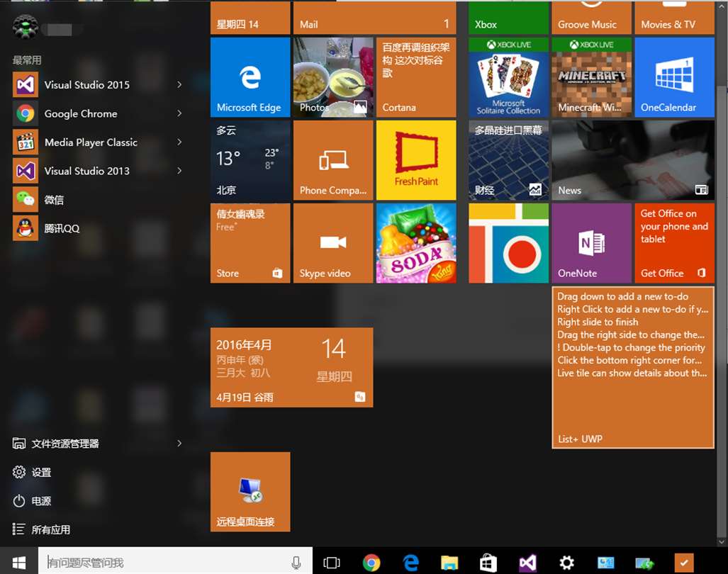Open Visual Studio 2013 entry

tap(98, 171)
